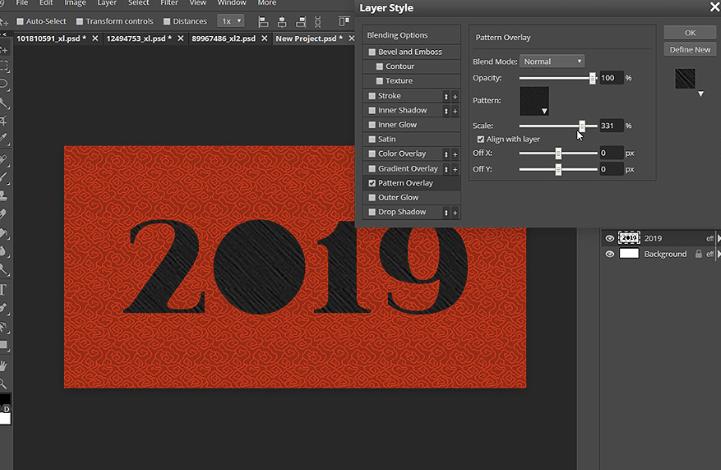Open the Layer menu
Viewport: 721px width, 470px height.
(x=107, y=3)
